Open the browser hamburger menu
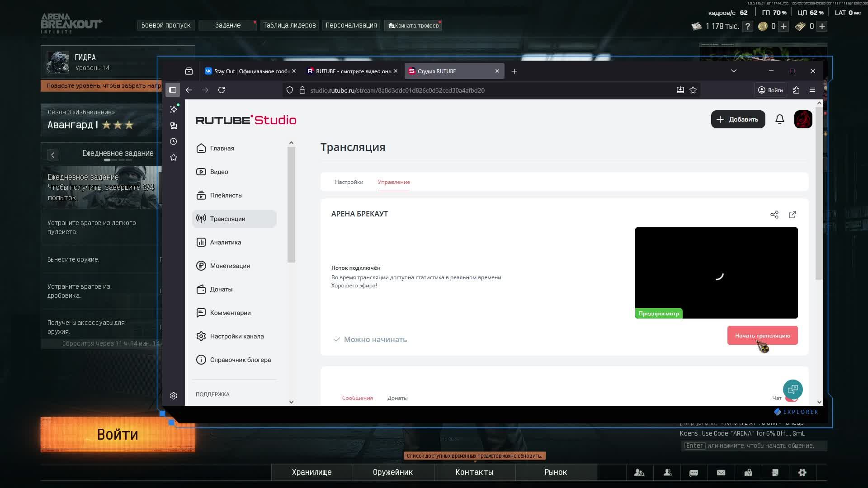Screen dimensions: 868x488 pos(812,90)
